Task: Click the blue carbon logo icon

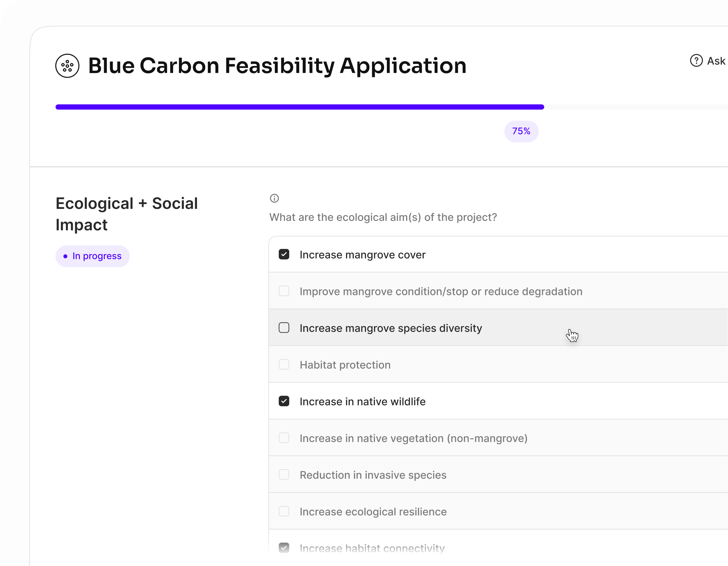Action: 67,66
